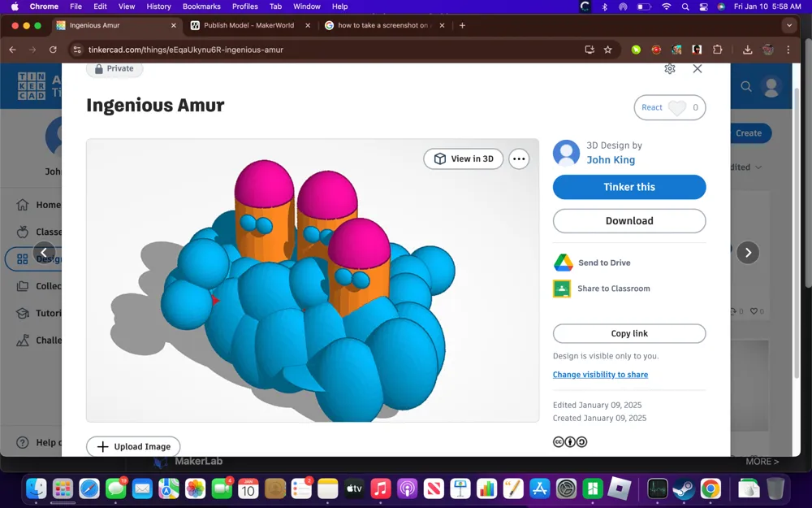
Task: Click the site information icon in address bar
Action: click(x=77, y=50)
